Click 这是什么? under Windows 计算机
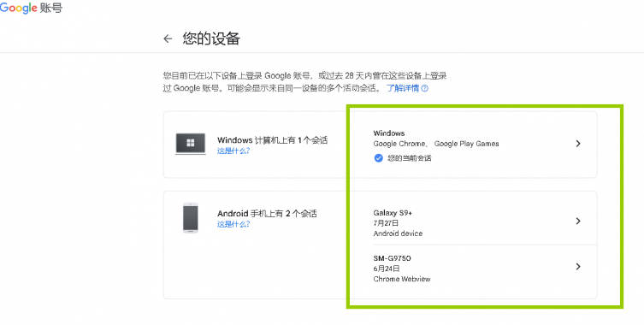The height and width of the screenshot is (325, 644). pyautogui.click(x=233, y=151)
